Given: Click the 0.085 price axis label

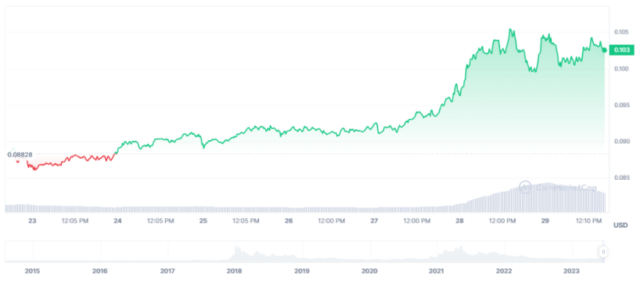Looking at the screenshot, I should [x=621, y=178].
